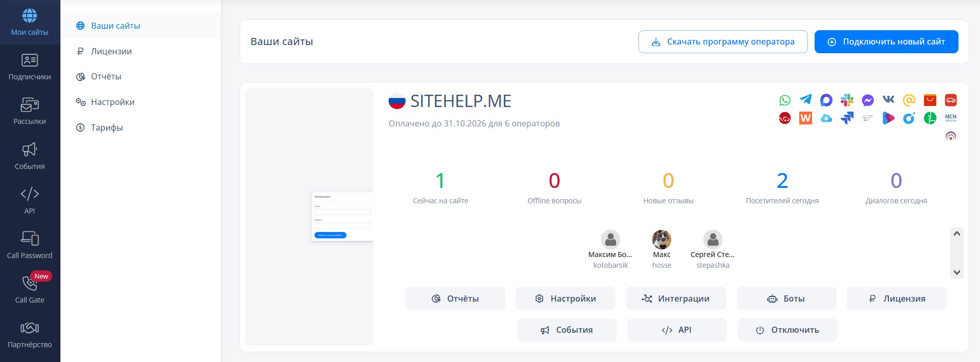Click the Telegram integration icon
This screenshot has width=980, height=362.
point(805,100)
